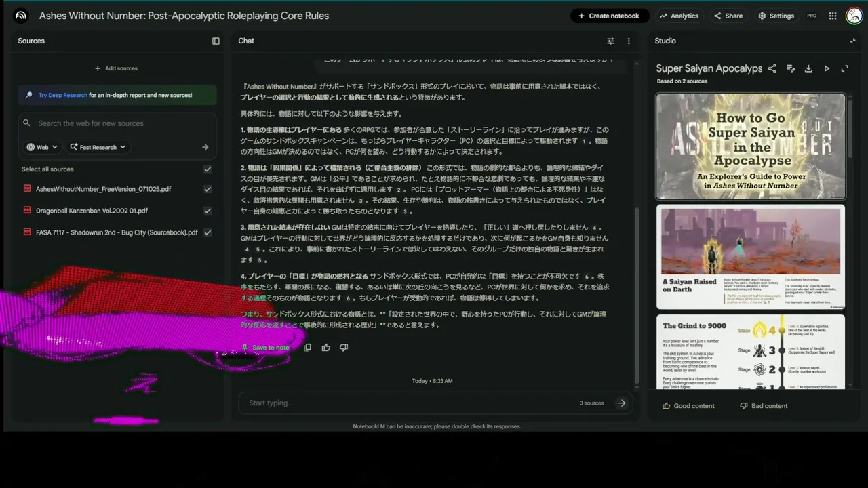Edit the slide deck prompt icon

[790, 68]
